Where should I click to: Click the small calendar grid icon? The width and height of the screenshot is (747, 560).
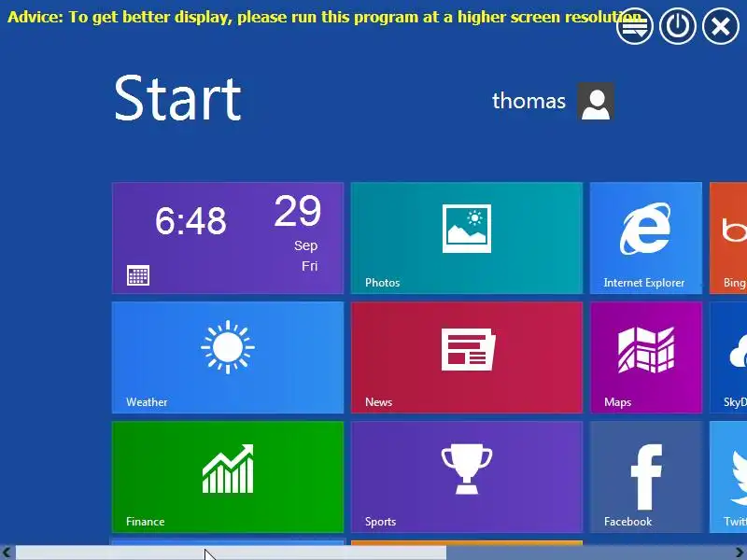pos(138,275)
